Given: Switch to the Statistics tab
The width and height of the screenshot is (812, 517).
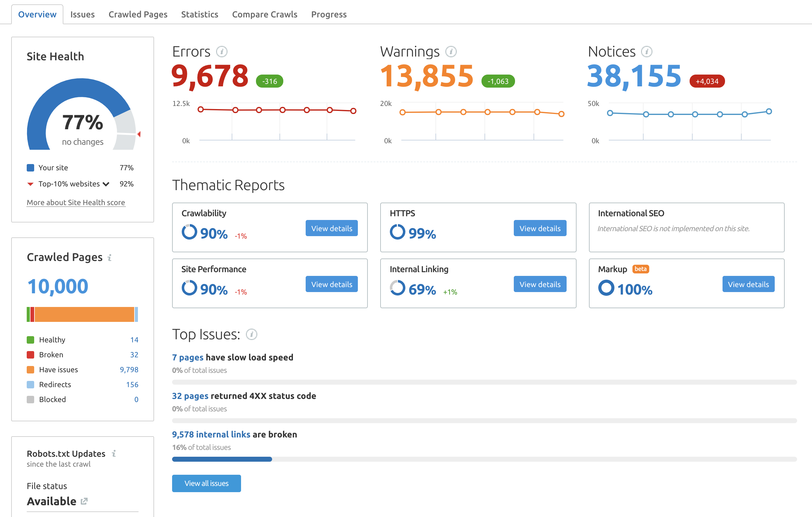Looking at the screenshot, I should pos(200,13).
